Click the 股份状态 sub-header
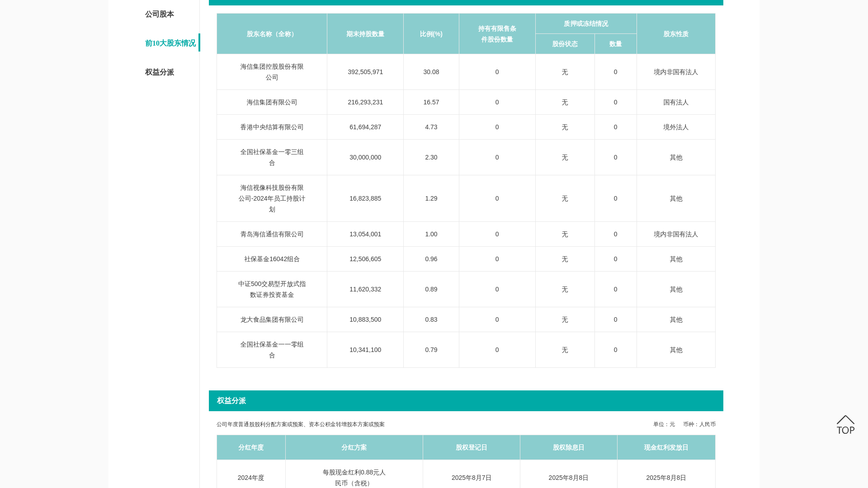Viewport: 868px width, 488px height. [565, 44]
